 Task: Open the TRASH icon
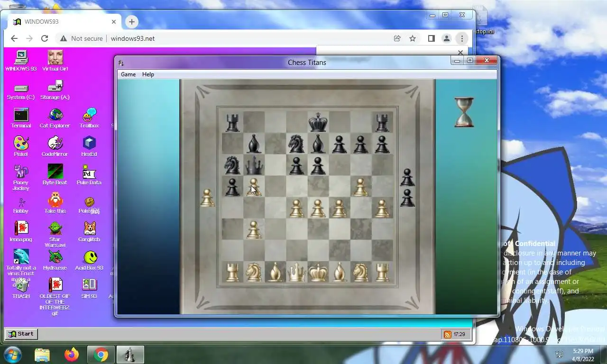tap(21, 289)
